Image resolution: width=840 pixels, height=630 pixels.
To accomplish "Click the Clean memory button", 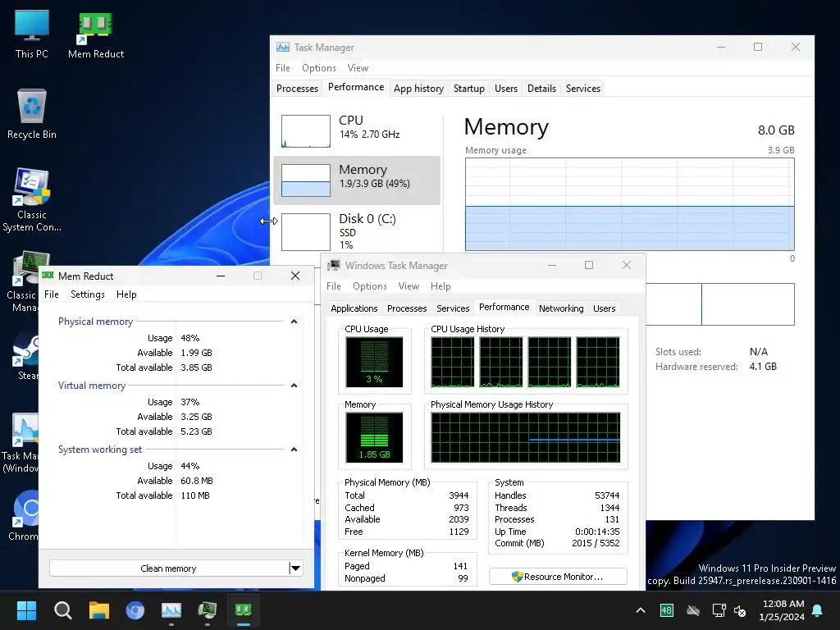I will click(x=169, y=568).
